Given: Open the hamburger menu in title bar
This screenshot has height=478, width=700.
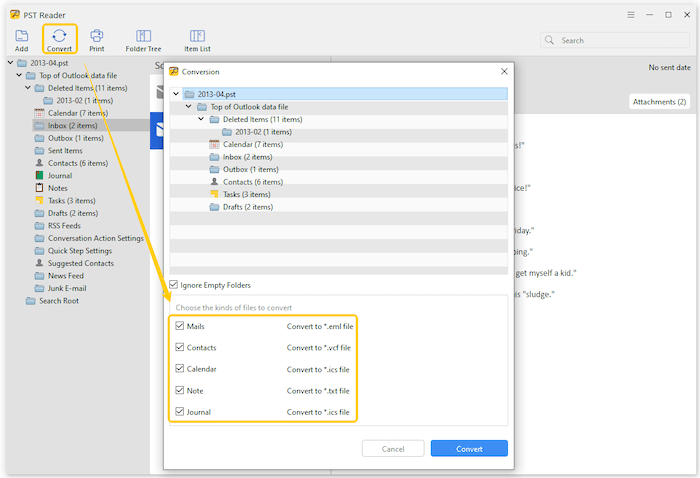Looking at the screenshot, I should click(x=631, y=15).
